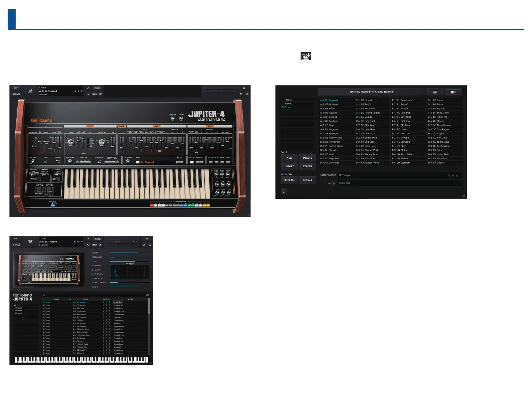Sort by BANK column arrow in Browse
Viewport: 532px width, 399px height.
coord(70,299)
